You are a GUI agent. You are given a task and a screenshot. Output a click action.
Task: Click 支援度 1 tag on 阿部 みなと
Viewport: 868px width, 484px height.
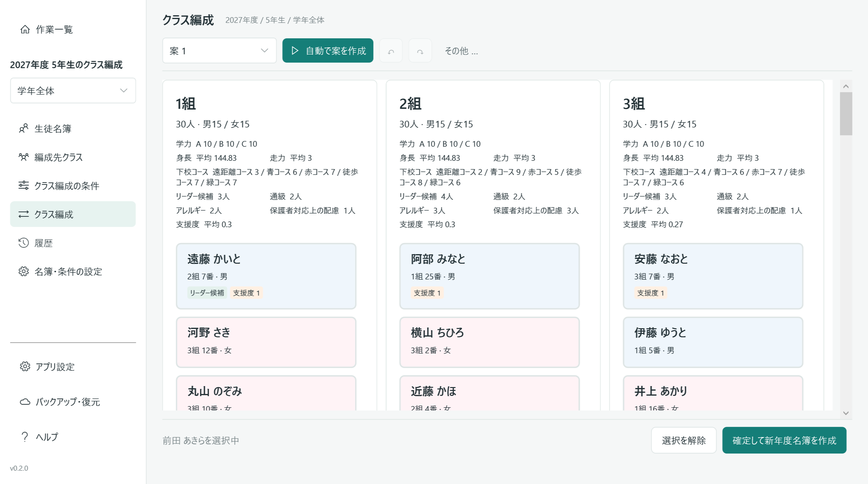click(427, 293)
